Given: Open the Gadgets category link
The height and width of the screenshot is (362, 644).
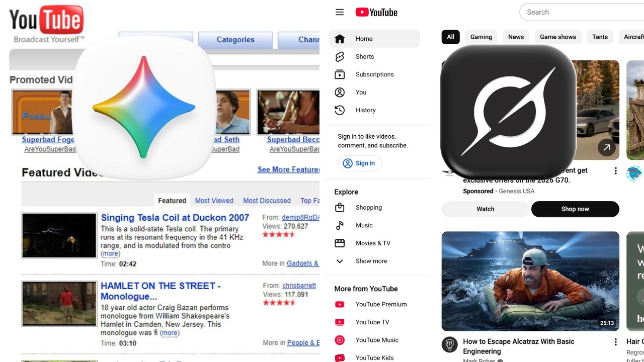Looking at the screenshot, I should tap(302, 263).
